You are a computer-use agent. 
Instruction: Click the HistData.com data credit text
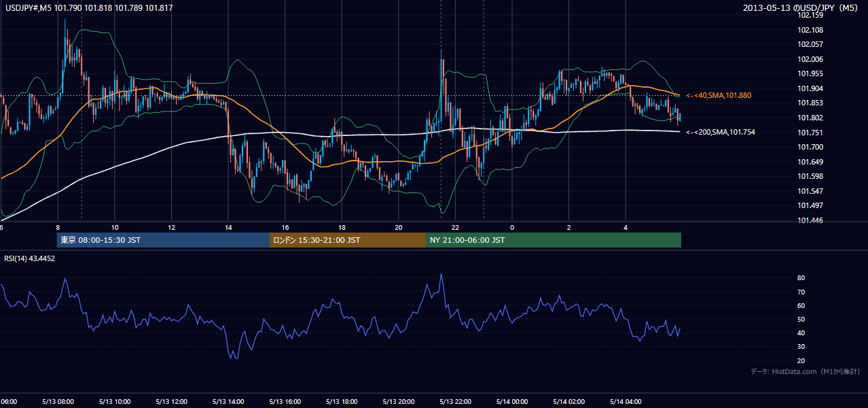tap(806, 371)
